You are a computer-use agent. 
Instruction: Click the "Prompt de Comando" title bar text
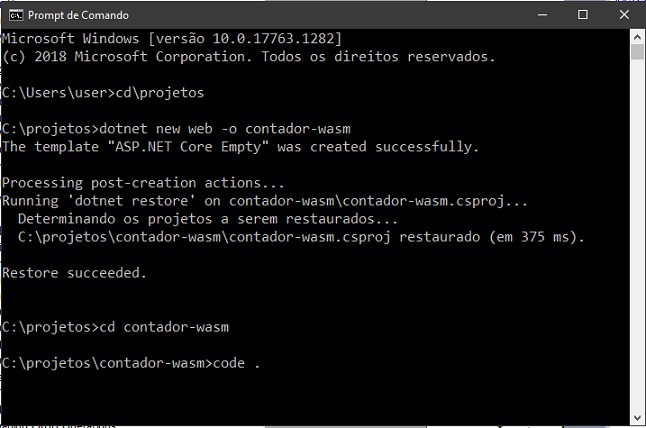[78, 14]
